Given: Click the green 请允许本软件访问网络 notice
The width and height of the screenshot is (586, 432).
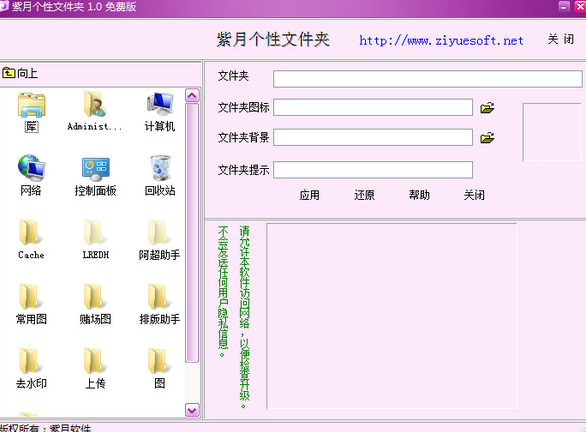Looking at the screenshot, I should pyautogui.click(x=244, y=317).
